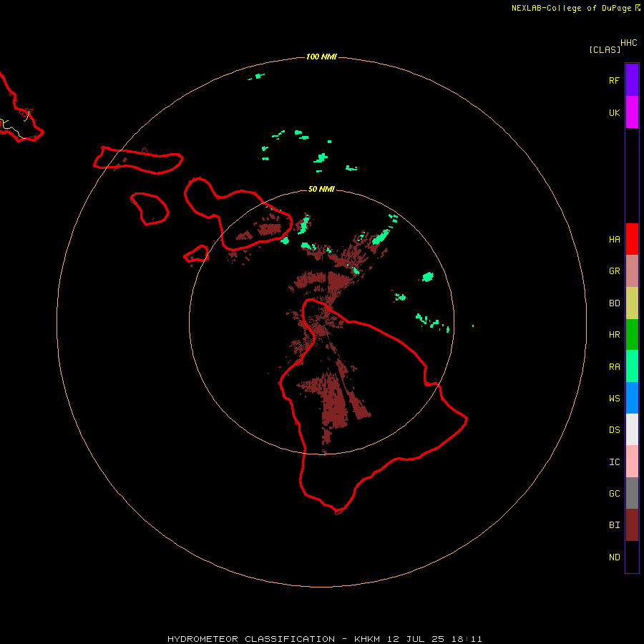
Task: Click the BI legend label
Action: [x=614, y=525]
